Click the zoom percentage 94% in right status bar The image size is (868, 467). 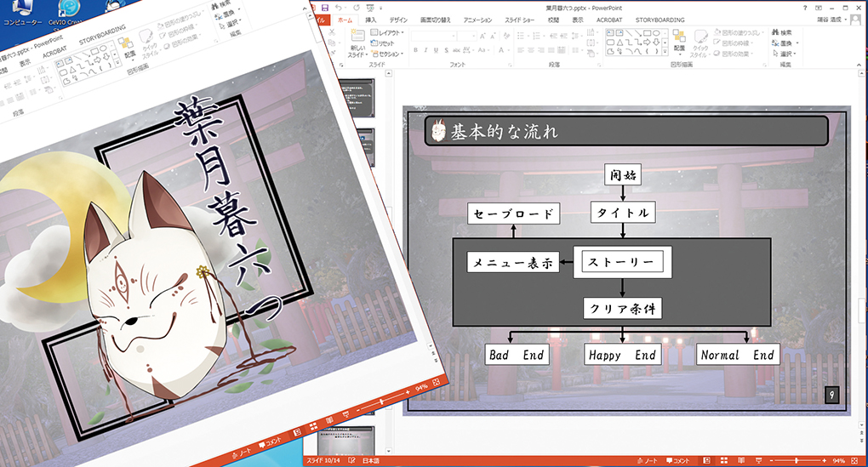tap(839, 460)
